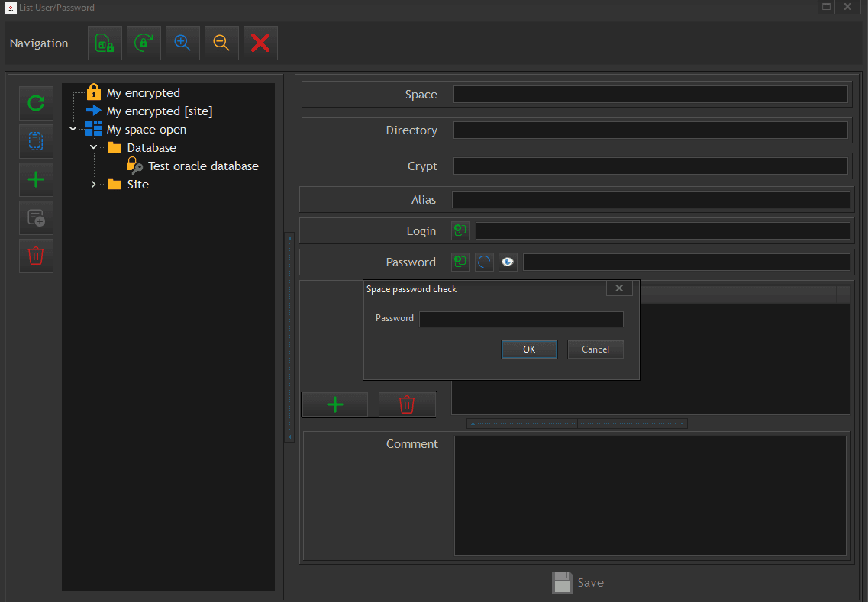Confirm with the OK button in dialog
This screenshot has width=868, height=602.
(x=529, y=349)
